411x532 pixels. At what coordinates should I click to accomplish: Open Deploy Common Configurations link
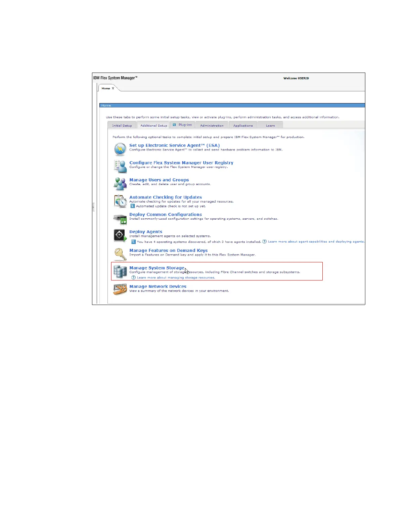(166, 214)
